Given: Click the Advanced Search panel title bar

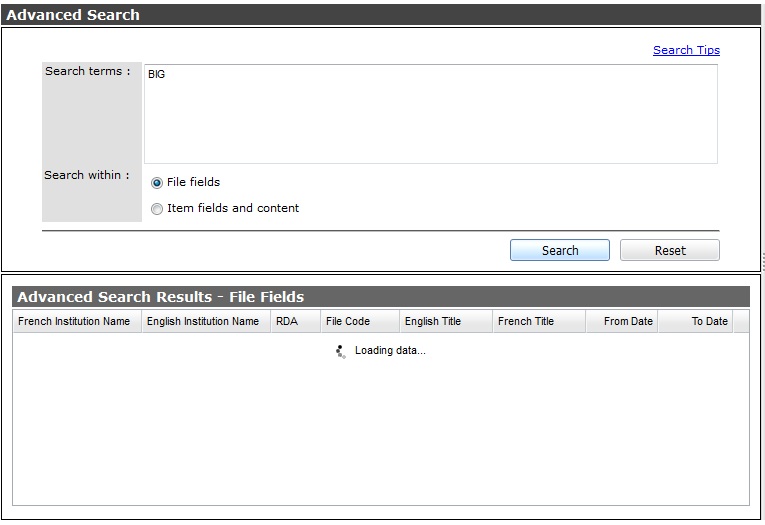Looking at the screenshot, I should (380, 15).
